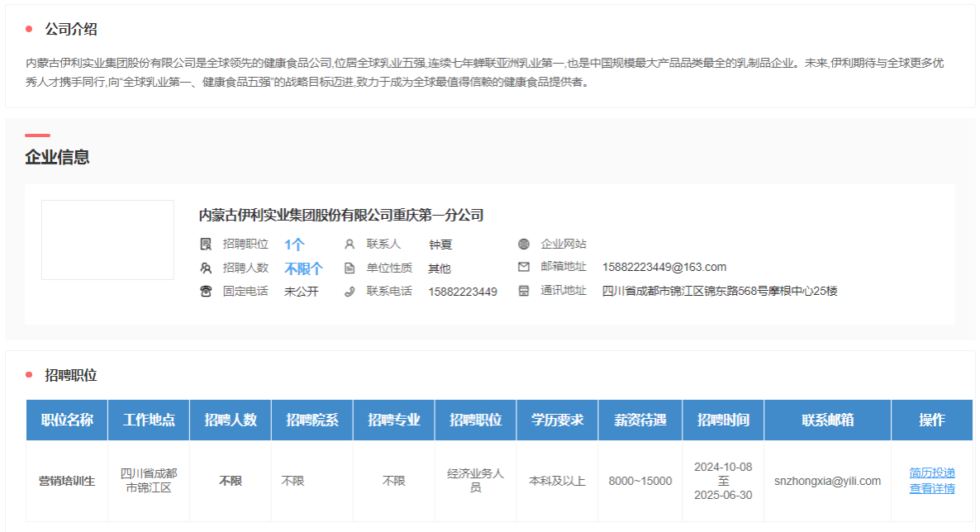Screen dimensions: 980x532
Task: Click the 邮箱地址 envelope icon
Action: pos(524,267)
